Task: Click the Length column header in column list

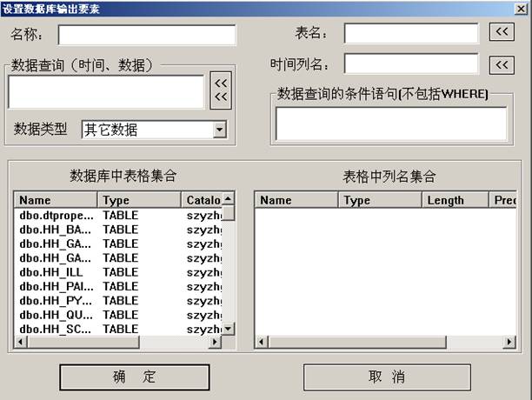Action: click(x=455, y=200)
